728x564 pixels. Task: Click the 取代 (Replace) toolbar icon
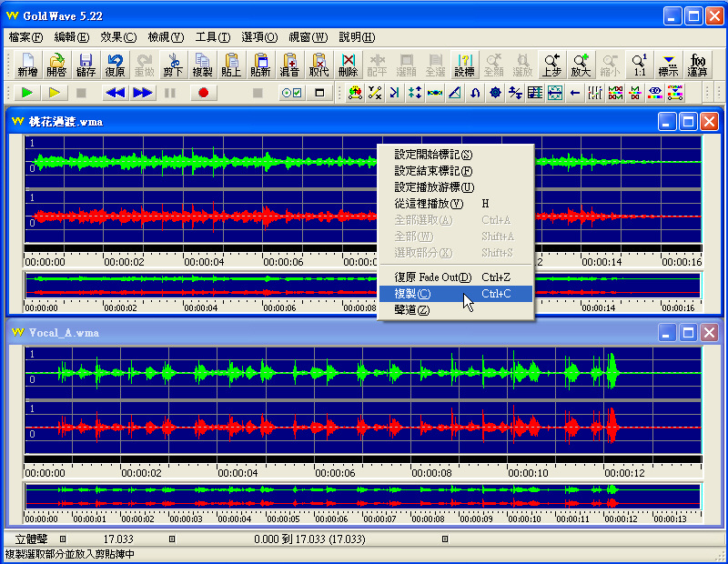click(x=319, y=65)
